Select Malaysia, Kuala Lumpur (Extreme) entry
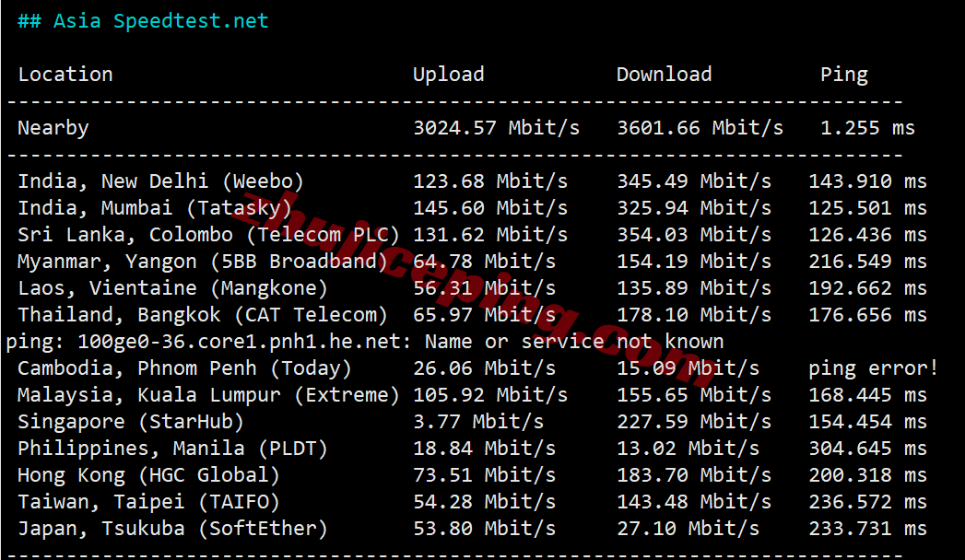 click(x=208, y=395)
